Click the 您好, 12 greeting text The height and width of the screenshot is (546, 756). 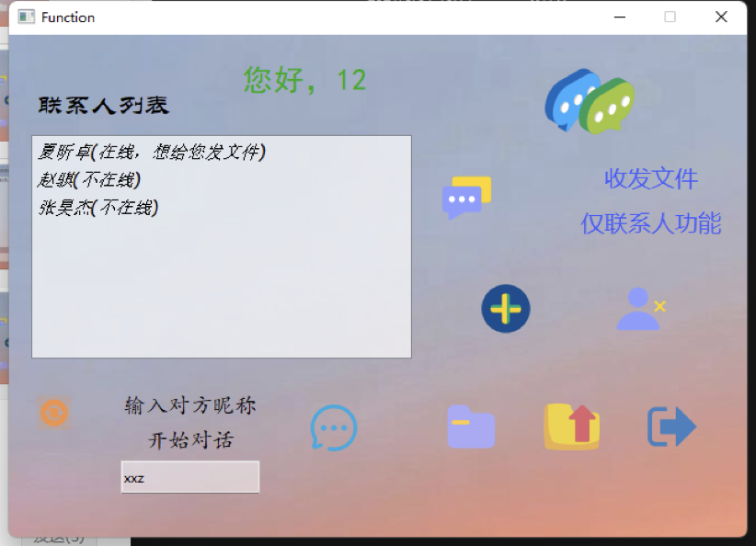click(x=304, y=80)
